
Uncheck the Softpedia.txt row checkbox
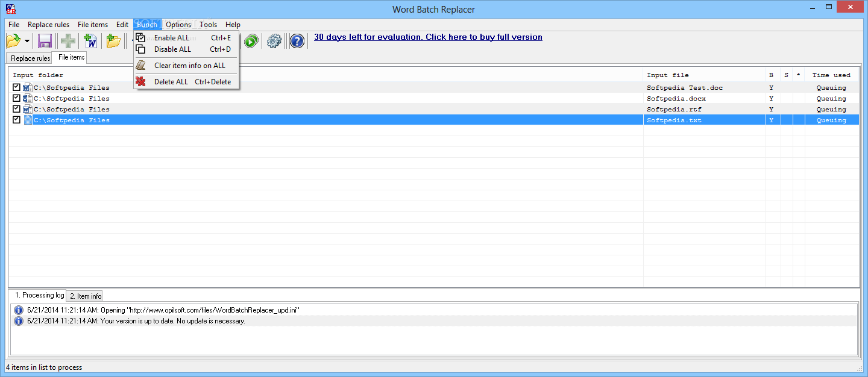16,120
